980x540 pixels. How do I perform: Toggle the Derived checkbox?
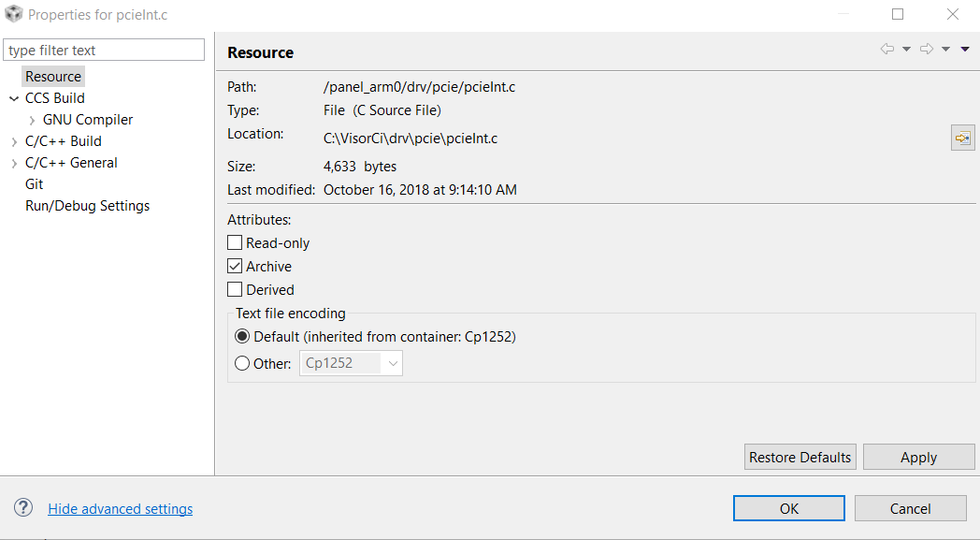(235, 289)
